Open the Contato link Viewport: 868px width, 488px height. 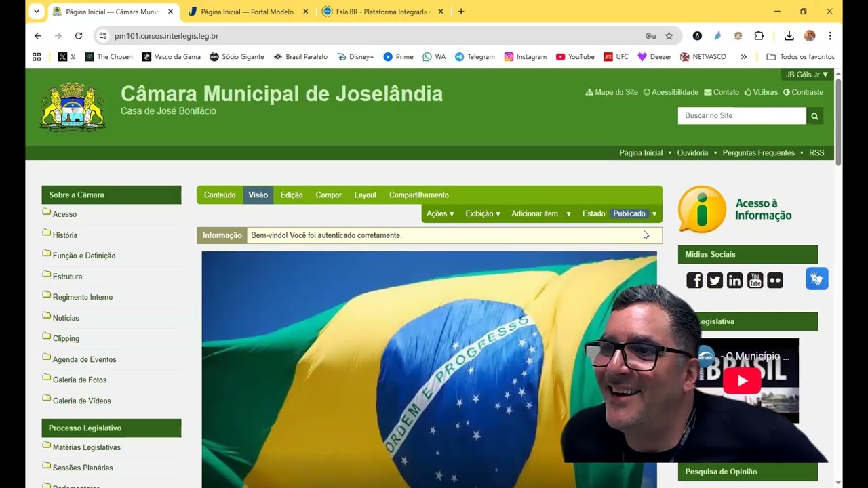pyautogui.click(x=722, y=92)
